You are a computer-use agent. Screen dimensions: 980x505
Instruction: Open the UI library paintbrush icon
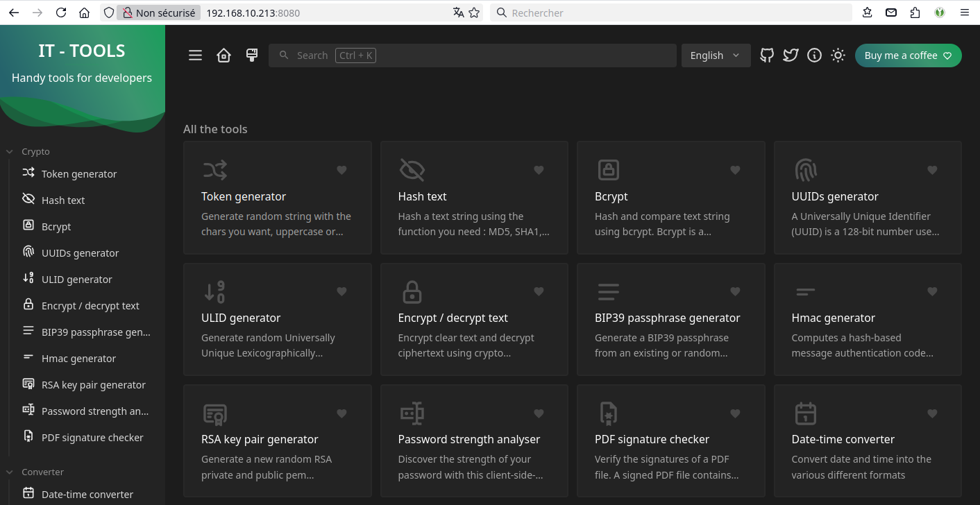[252, 55]
